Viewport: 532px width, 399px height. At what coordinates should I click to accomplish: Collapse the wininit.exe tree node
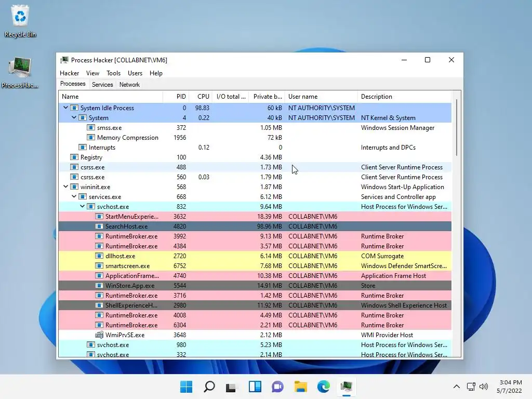pos(66,187)
